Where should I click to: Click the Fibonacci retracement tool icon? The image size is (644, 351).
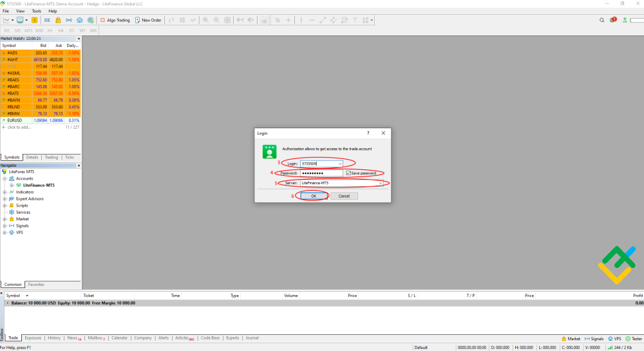(344, 20)
